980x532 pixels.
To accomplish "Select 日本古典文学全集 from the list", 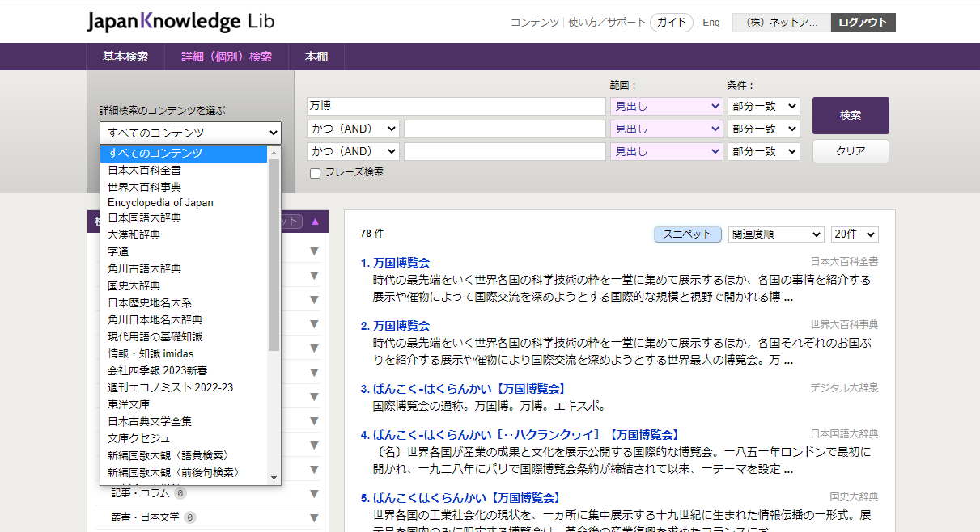I will [x=184, y=421].
